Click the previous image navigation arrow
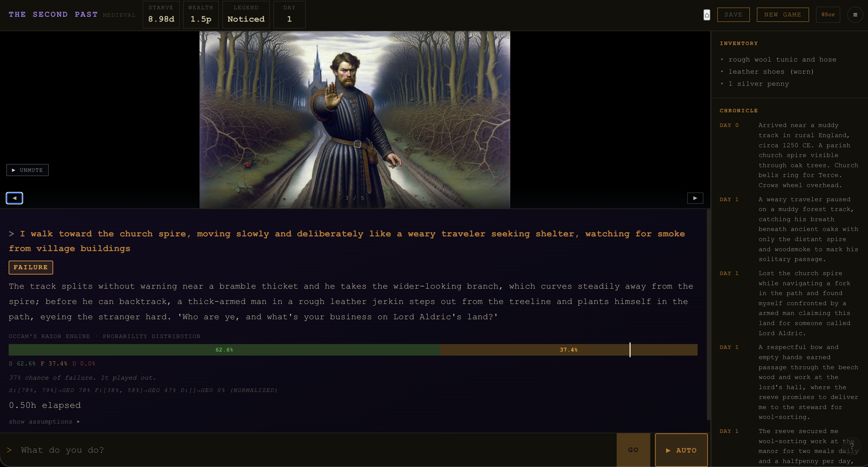Viewport: 868px width, 467px height. click(14, 198)
